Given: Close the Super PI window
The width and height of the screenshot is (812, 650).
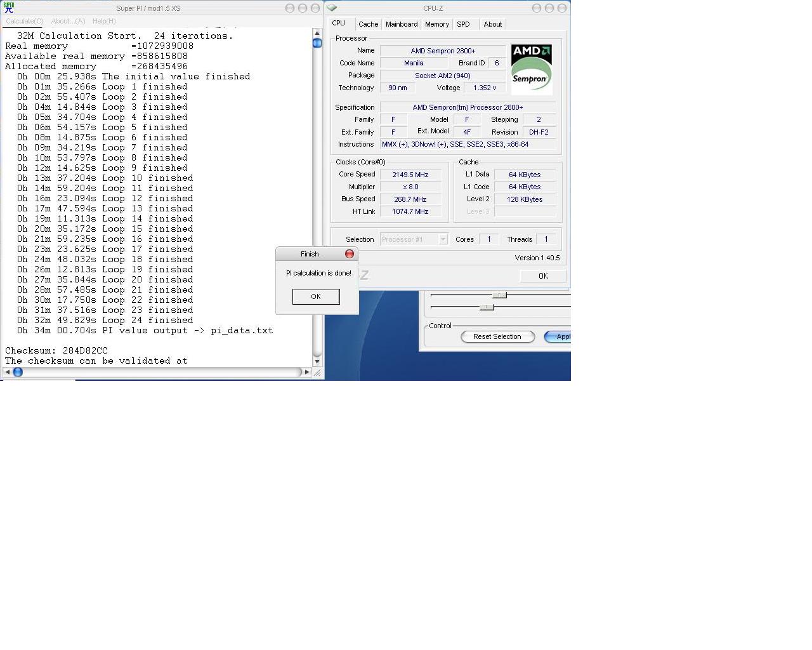Looking at the screenshot, I should 315,8.
